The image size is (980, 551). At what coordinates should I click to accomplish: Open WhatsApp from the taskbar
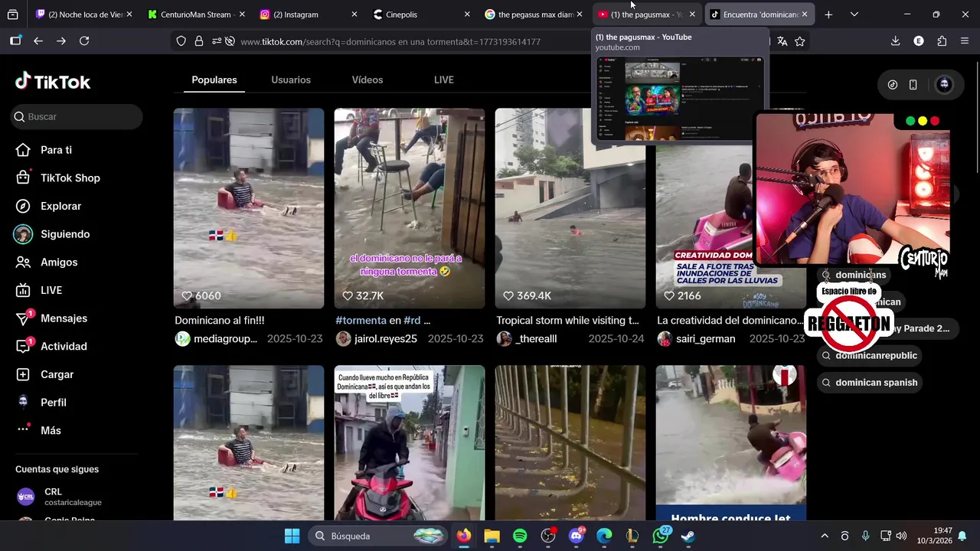[x=661, y=536]
